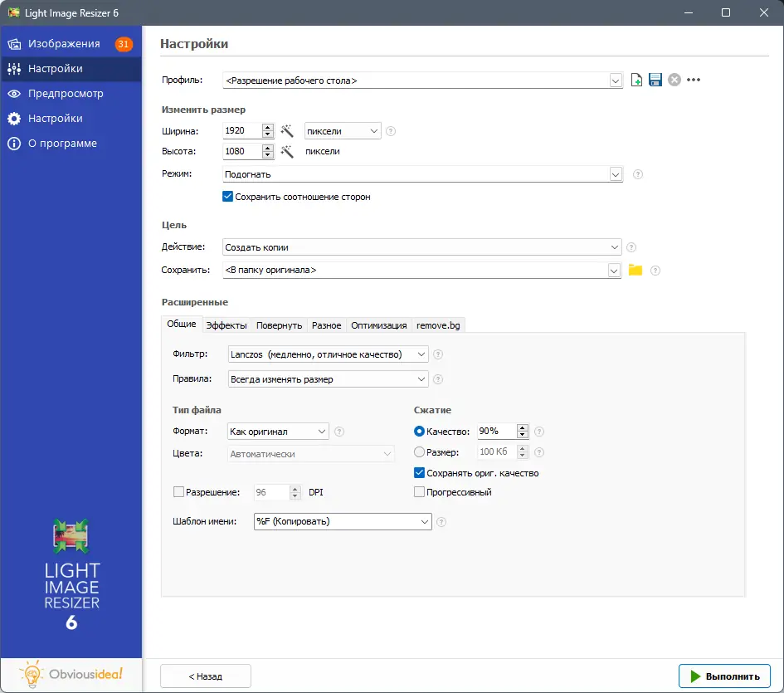The image size is (784, 693).
Task: Open the yellow folder icon beside Сохранить
Action: click(635, 270)
